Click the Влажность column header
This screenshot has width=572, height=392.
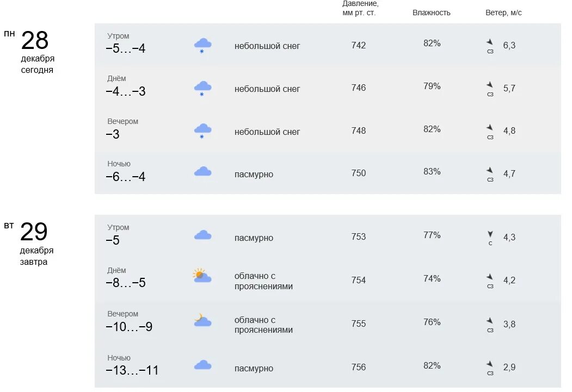[431, 13]
